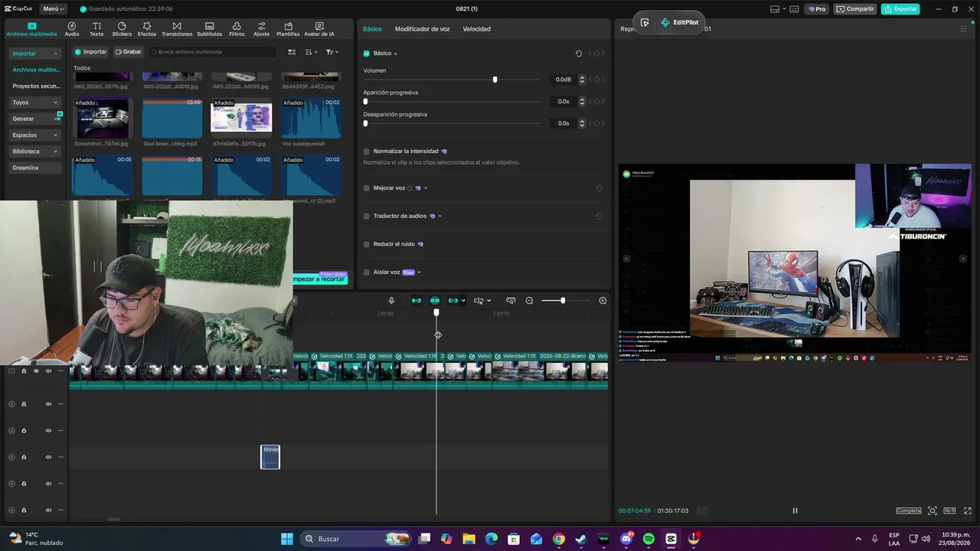Open the Efectos tab

point(147,29)
